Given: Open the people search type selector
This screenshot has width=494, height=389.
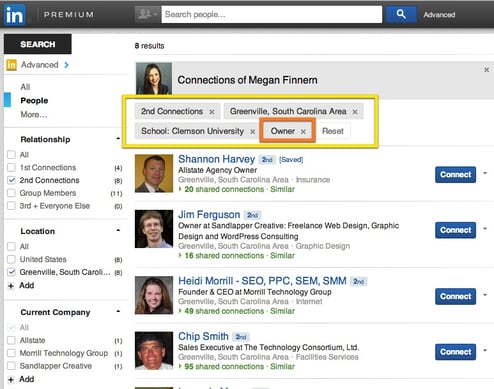Looking at the screenshot, I should pos(148,14).
